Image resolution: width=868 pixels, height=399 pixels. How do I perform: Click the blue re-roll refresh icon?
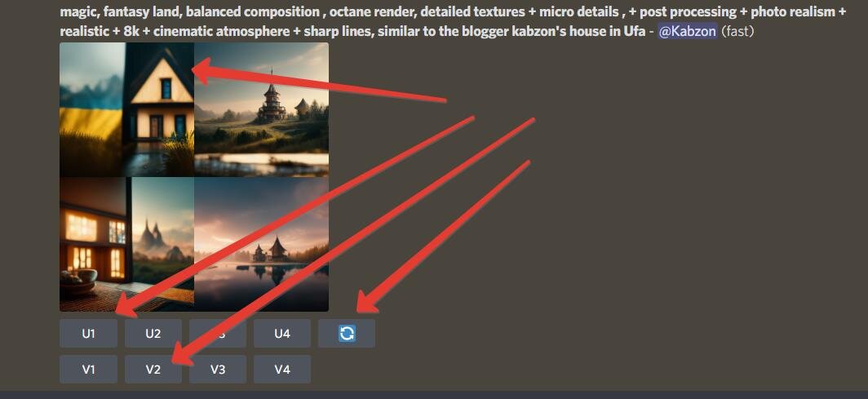(347, 333)
